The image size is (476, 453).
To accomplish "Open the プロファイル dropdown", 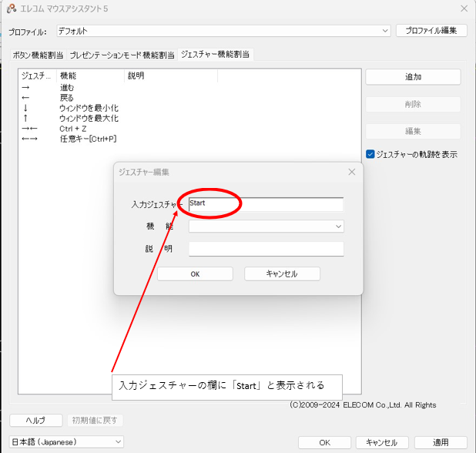I will click(x=223, y=31).
